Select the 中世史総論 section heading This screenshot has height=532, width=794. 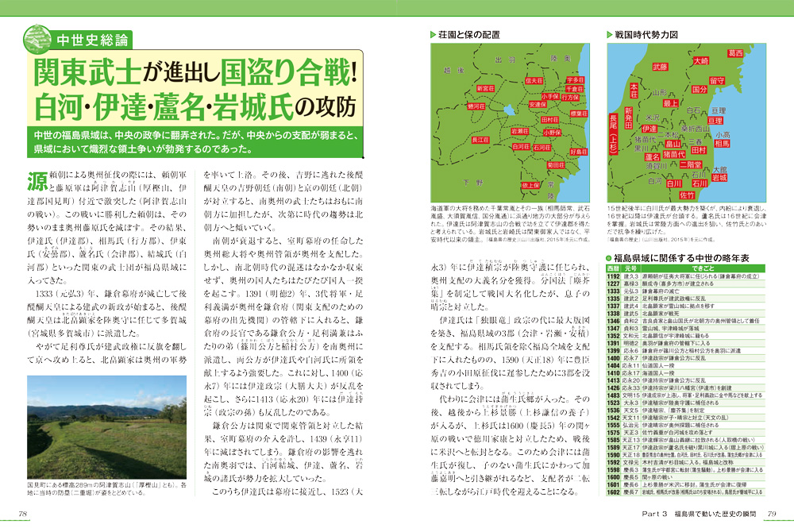click(91, 40)
